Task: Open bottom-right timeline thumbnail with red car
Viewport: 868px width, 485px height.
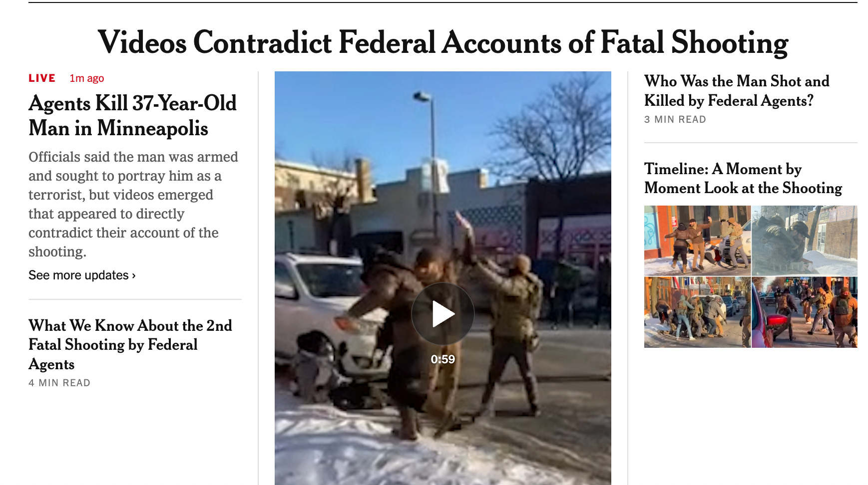Action: (805, 312)
